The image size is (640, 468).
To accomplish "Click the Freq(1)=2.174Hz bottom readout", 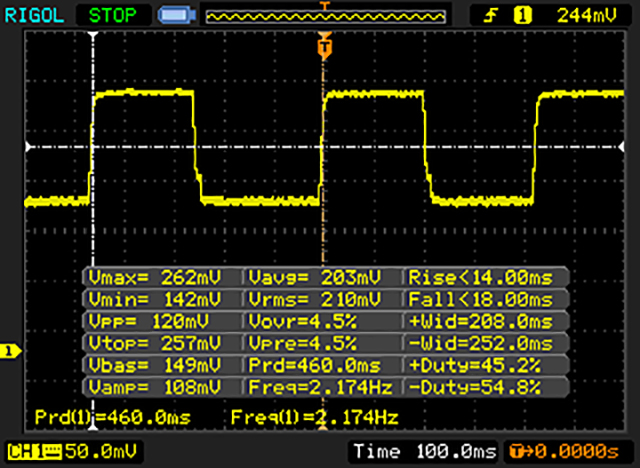I will pos(314,417).
